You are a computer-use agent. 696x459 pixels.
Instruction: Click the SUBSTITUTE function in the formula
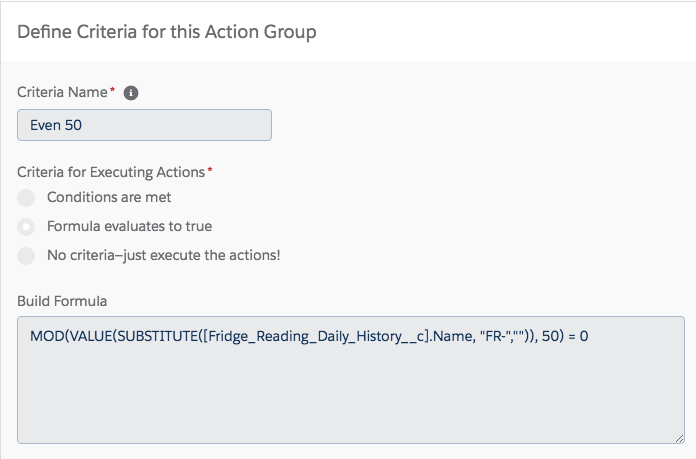[158, 336]
